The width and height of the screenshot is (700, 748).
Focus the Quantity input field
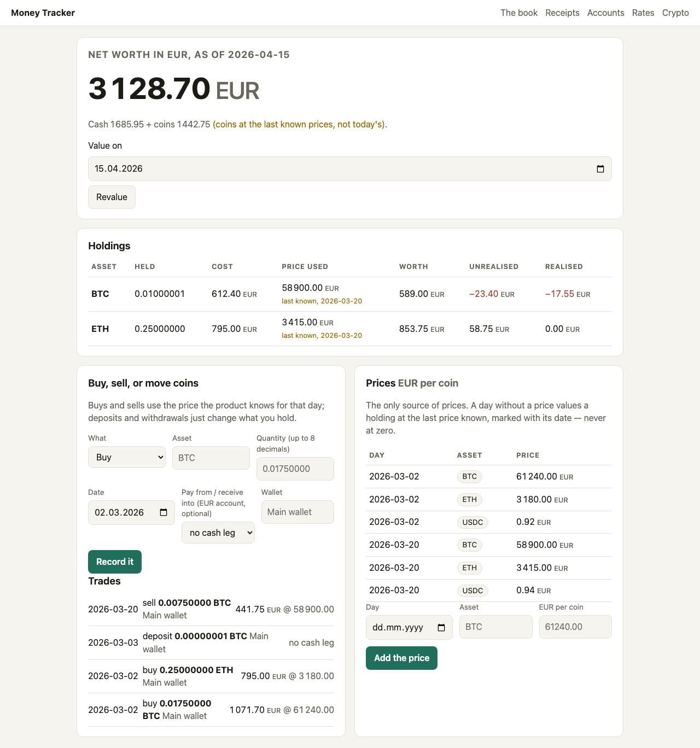tap(295, 469)
